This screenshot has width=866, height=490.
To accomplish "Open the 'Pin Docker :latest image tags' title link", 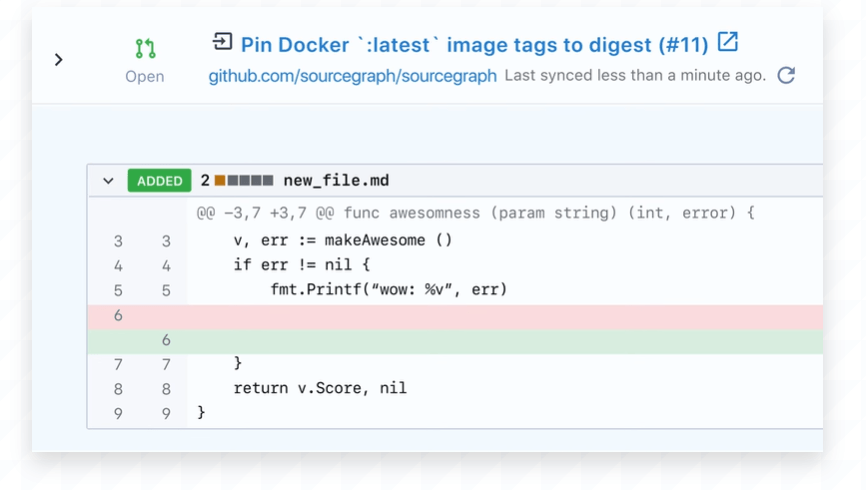I will (474, 45).
